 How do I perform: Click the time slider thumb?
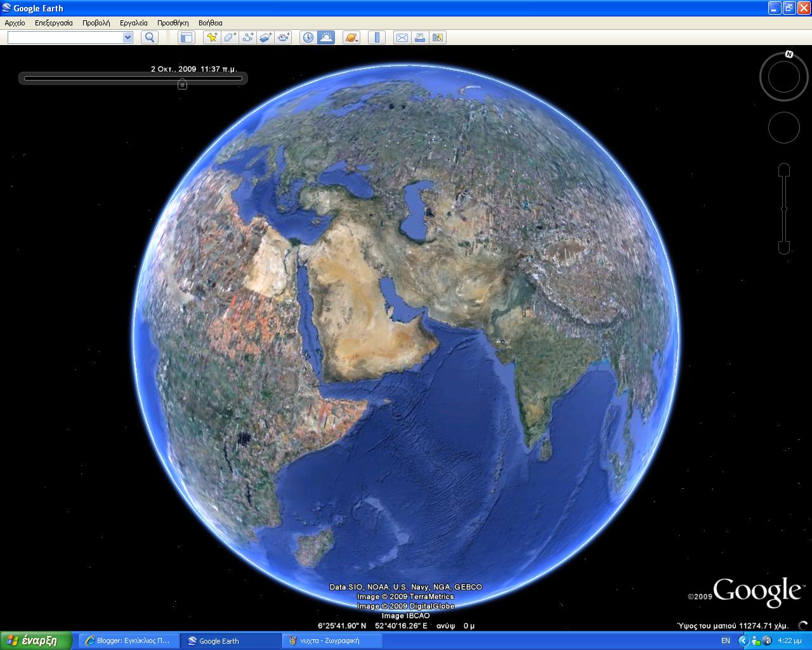click(x=182, y=84)
